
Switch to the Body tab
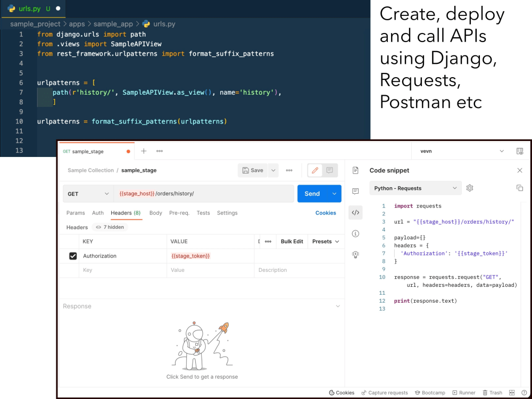click(x=156, y=213)
